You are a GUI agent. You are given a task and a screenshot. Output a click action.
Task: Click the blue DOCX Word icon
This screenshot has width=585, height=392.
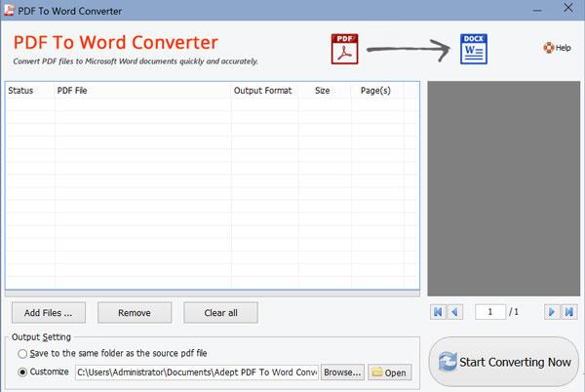(x=474, y=49)
